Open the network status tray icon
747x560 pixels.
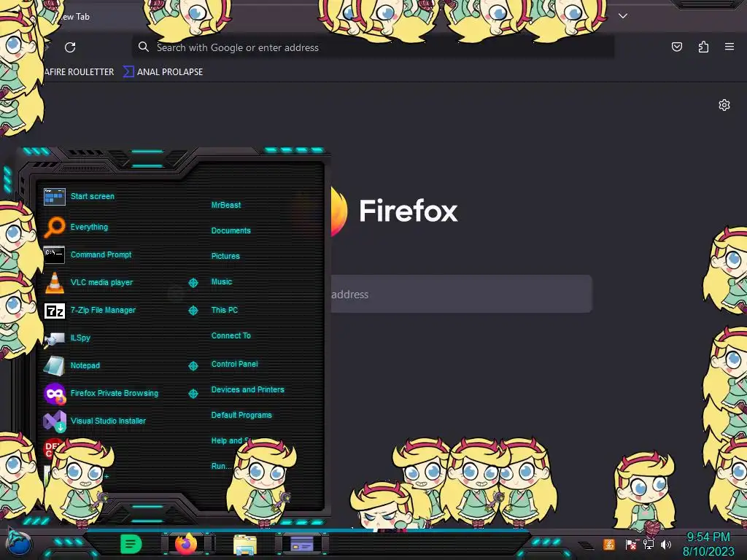pyautogui.click(x=649, y=544)
